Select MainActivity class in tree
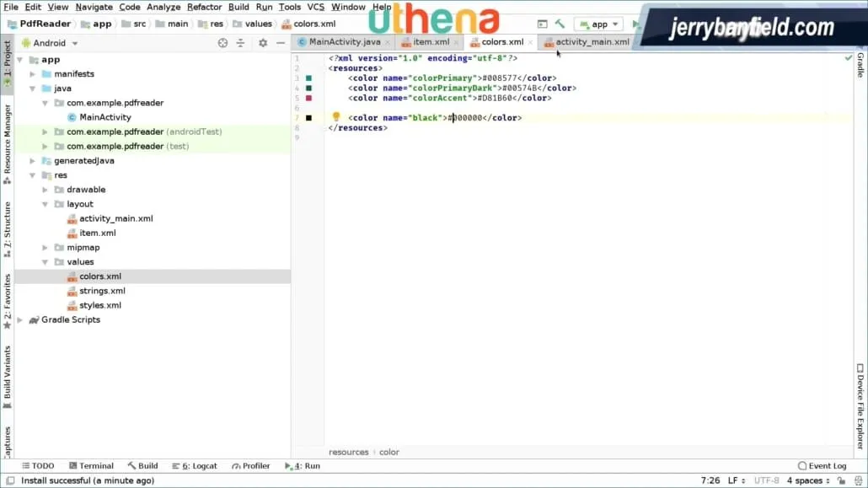 pyautogui.click(x=105, y=117)
